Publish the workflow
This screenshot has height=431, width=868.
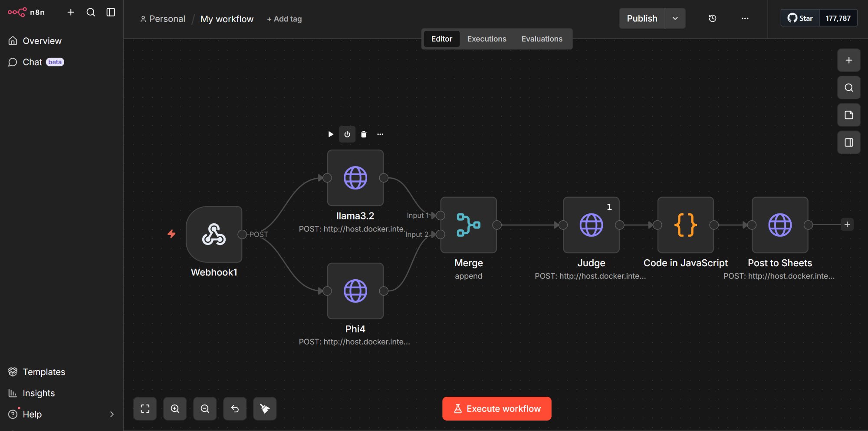coord(642,18)
